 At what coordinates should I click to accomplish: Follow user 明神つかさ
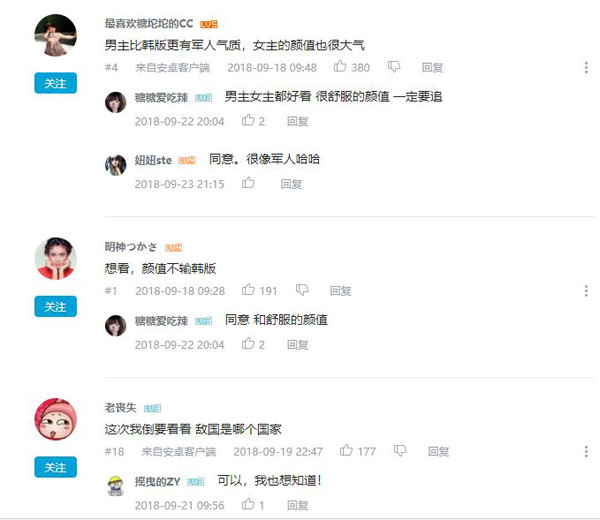pos(55,306)
